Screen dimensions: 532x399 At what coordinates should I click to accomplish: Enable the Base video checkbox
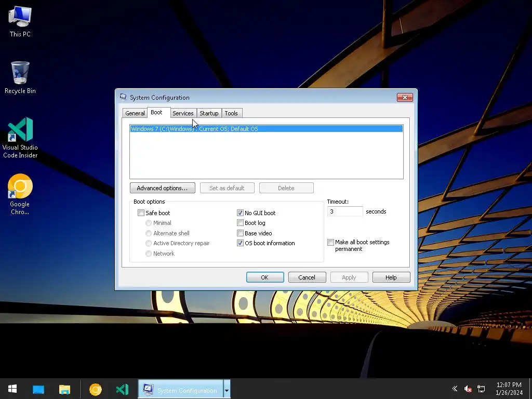pyautogui.click(x=240, y=233)
